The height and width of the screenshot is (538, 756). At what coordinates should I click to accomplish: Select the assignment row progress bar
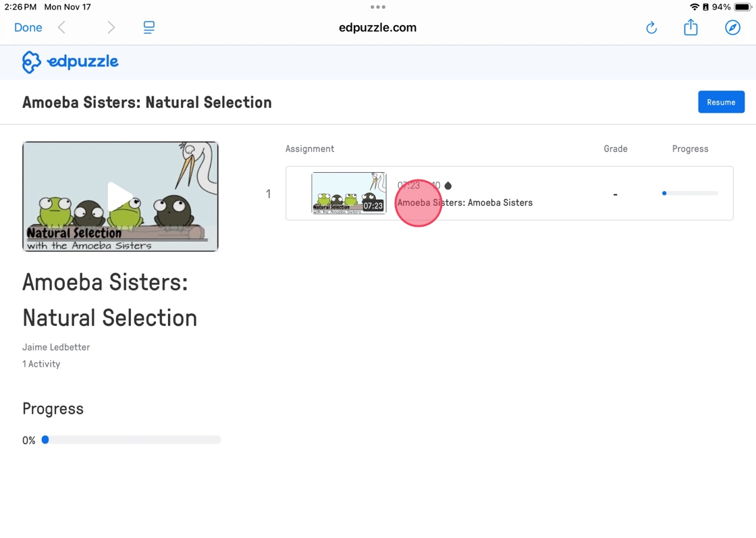pyautogui.click(x=690, y=193)
